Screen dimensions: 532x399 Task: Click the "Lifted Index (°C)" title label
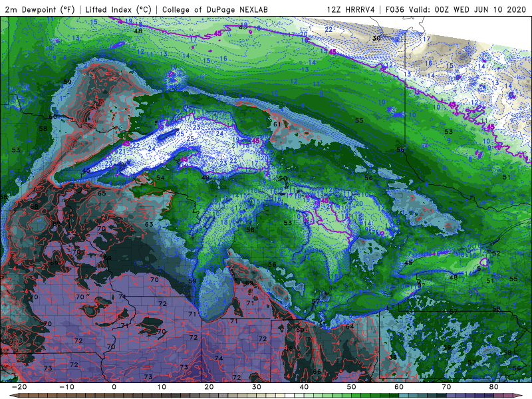pos(118,9)
